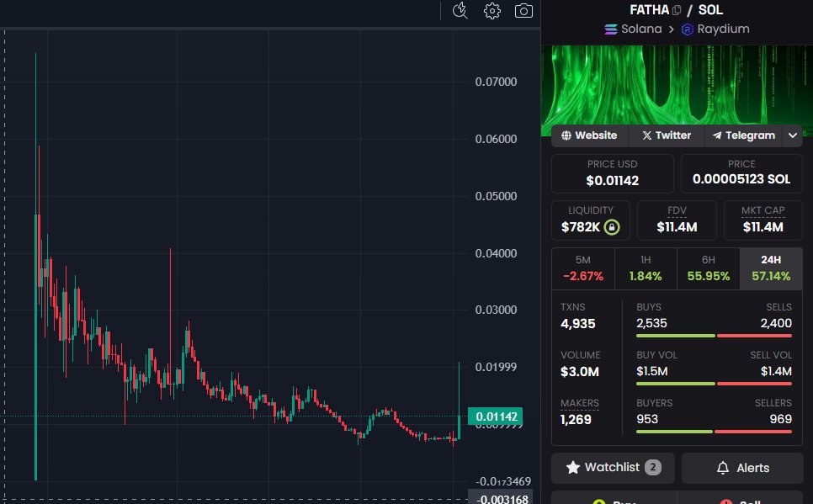Click the LIQUIDITY $782K box
Image resolution: width=813 pixels, height=504 pixels.
(591, 220)
